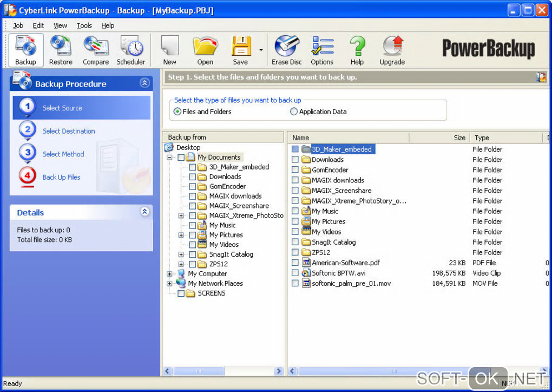Click the My Music folder icon in list

click(306, 211)
